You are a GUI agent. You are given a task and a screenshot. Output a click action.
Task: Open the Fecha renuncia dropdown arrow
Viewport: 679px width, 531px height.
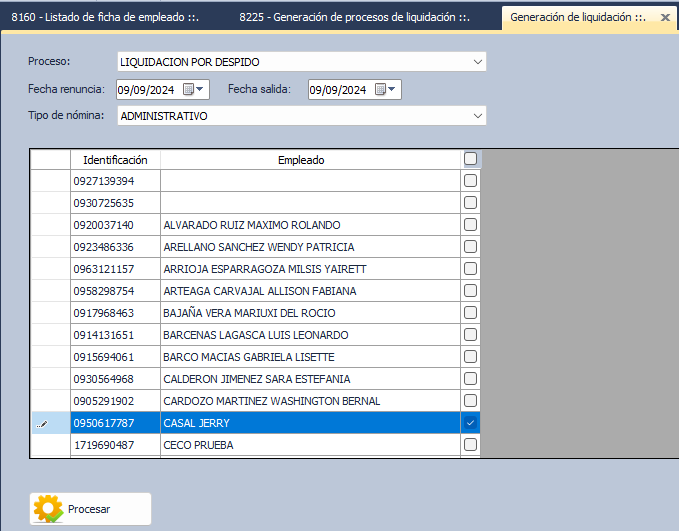[201, 90]
